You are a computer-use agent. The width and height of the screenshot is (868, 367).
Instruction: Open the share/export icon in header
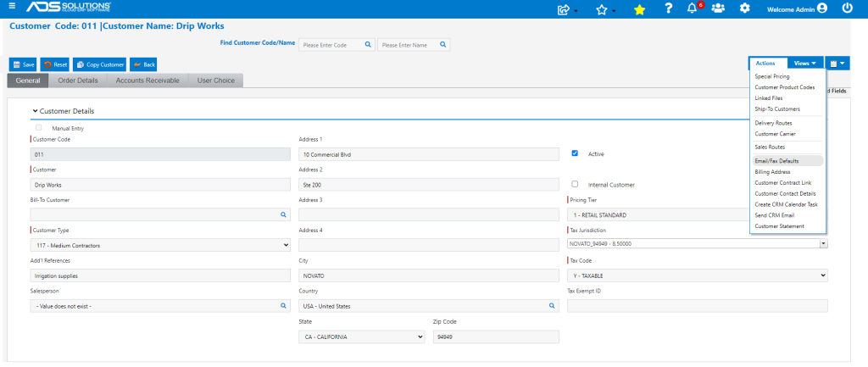coord(564,8)
